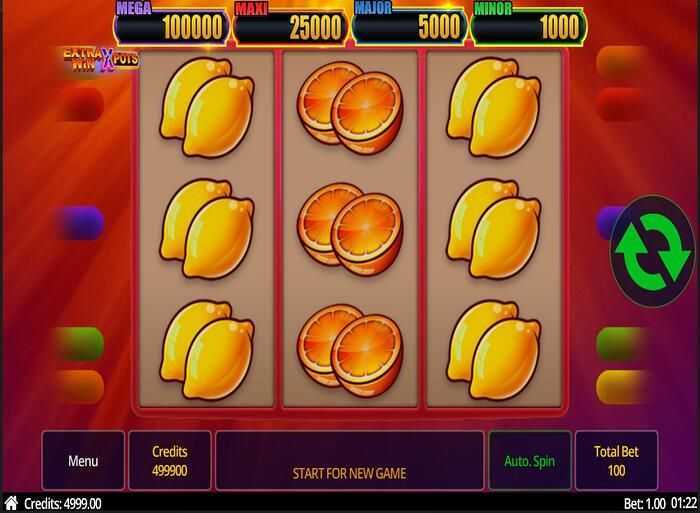Screen dimensions: 700x513
Task: Select the red payline marker on the left
Action: (x=82, y=104)
